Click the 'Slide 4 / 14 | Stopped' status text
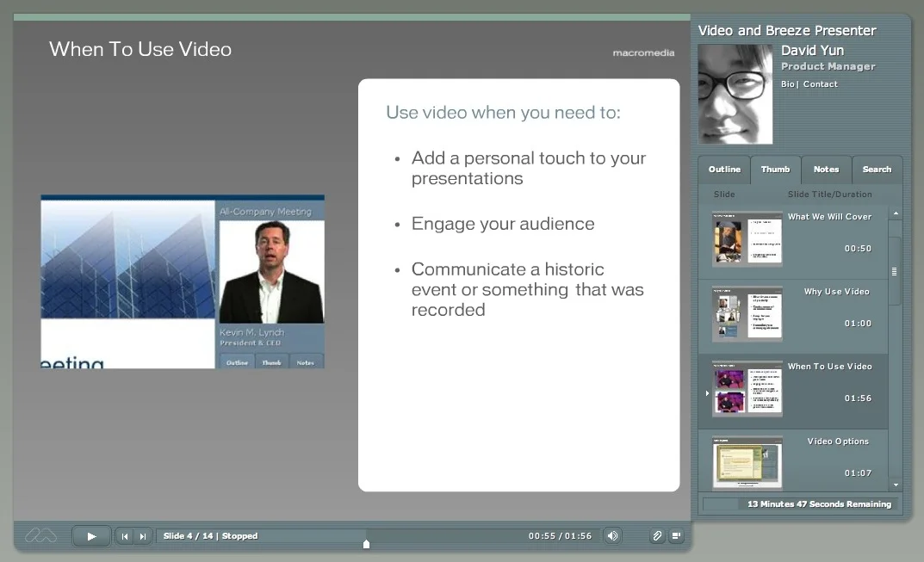Screen dimensions: 924x562 pyautogui.click(x=210, y=536)
